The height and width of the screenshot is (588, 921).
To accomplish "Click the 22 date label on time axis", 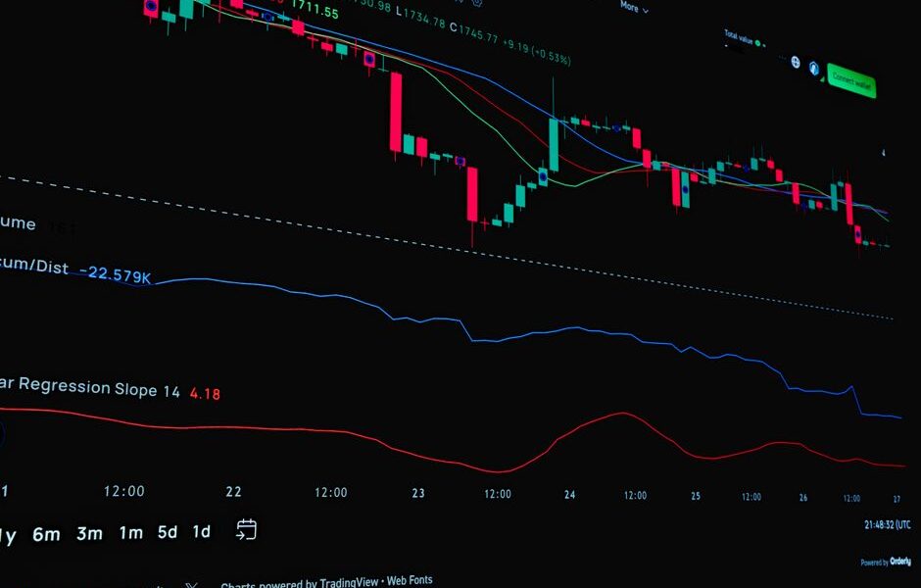I will pos(234,492).
